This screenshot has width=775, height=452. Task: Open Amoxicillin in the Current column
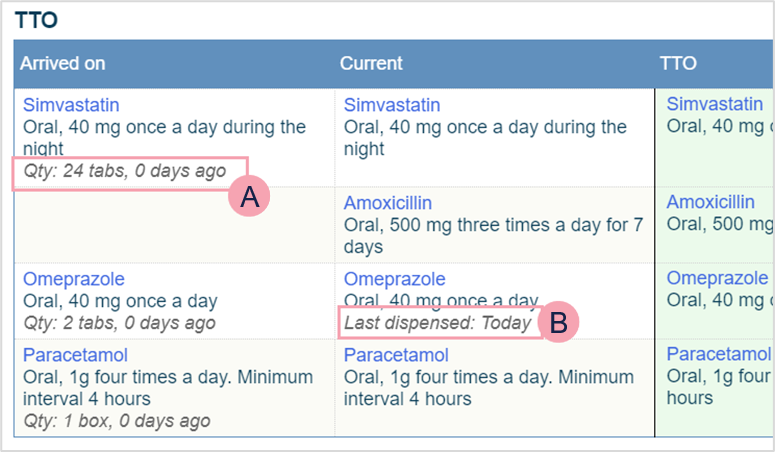click(x=391, y=203)
